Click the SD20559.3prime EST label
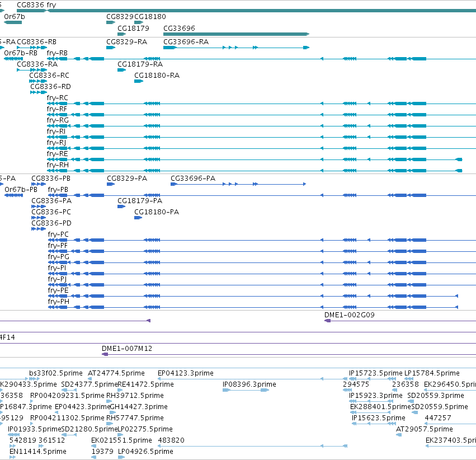This screenshot has height=460, width=476. (436, 396)
